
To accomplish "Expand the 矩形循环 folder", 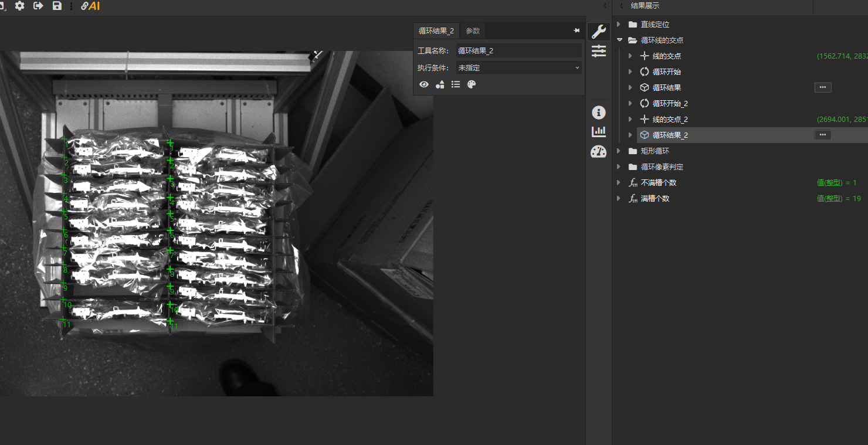I will pos(619,151).
